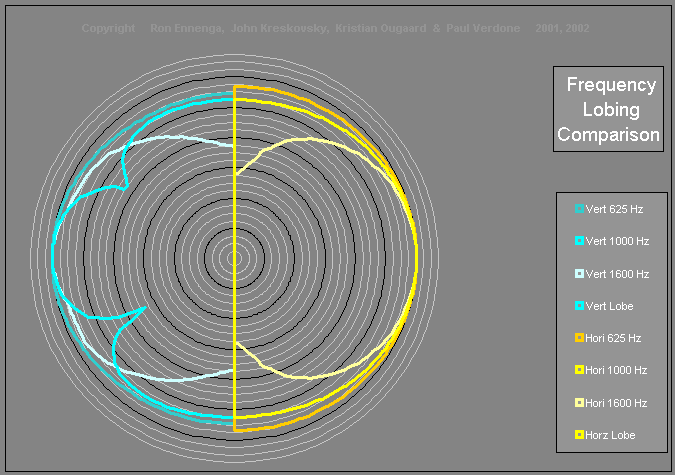
Task: Select the 'Vert 1600 Hz' legend label
Action: coord(617,274)
